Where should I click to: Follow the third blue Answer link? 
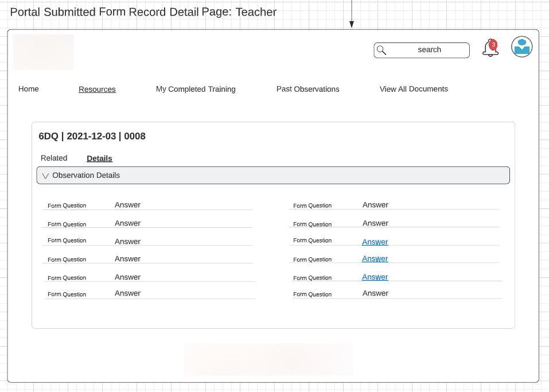(x=375, y=277)
